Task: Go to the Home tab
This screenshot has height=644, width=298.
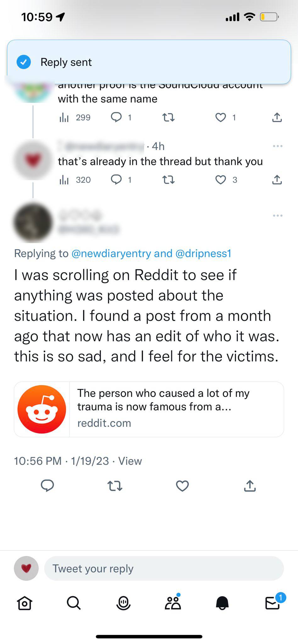Action: [25, 603]
